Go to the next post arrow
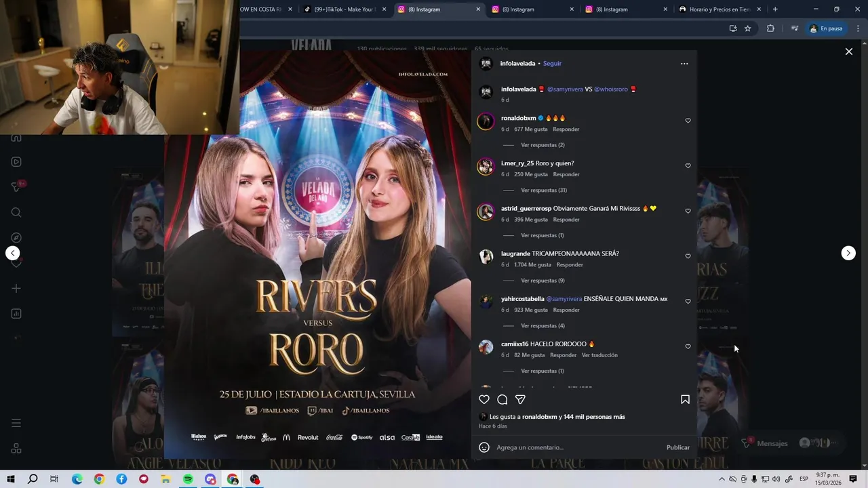Image resolution: width=868 pixels, height=488 pixels. coord(848,253)
